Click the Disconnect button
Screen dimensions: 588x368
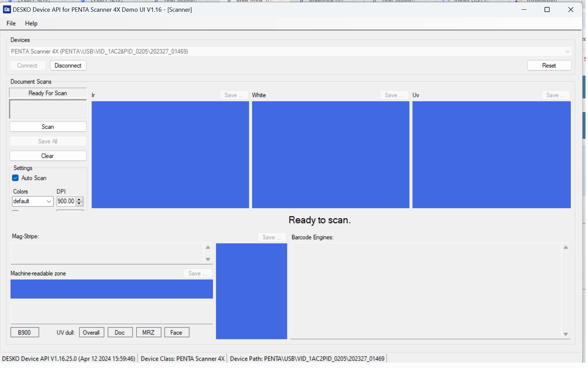pos(68,66)
